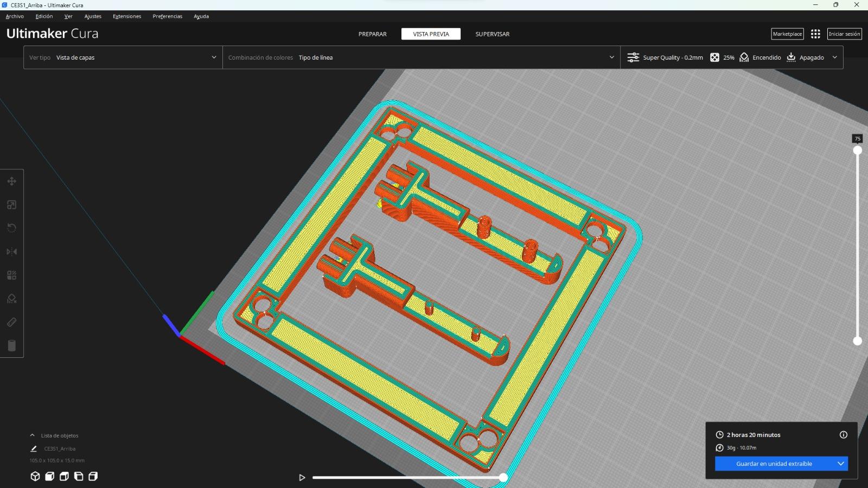This screenshot has height=488, width=868.
Task: Collapse the Lista de objetos list
Action: 33,435
